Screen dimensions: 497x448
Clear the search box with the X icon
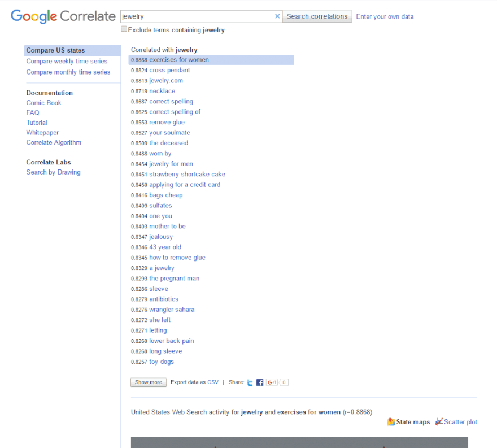coord(277,16)
